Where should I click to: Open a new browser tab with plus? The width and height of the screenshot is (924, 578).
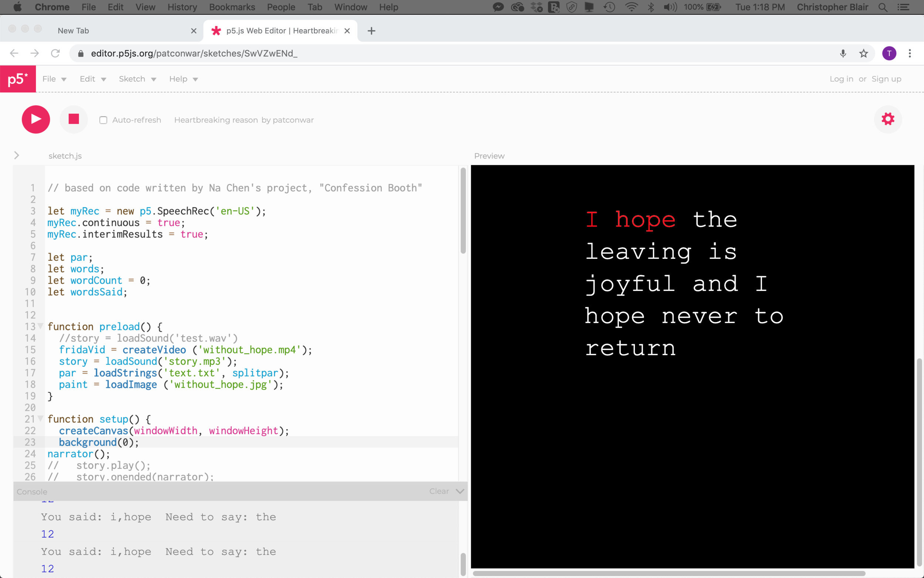click(371, 31)
